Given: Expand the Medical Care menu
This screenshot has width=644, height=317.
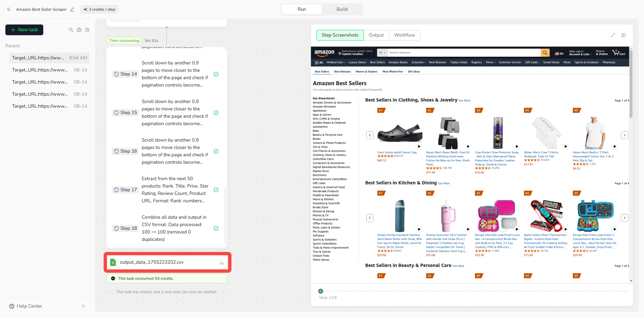Looking at the screenshot, I should click(x=336, y=62).
